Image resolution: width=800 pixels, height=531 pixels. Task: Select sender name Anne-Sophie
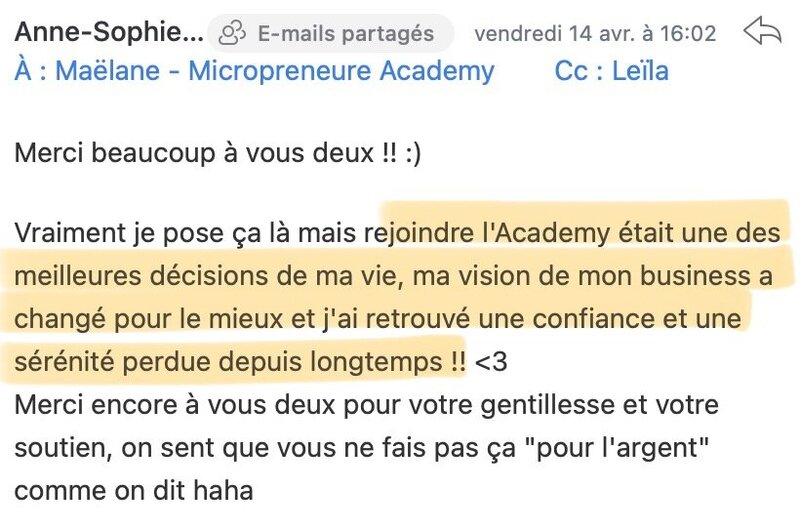pos(109,33)
